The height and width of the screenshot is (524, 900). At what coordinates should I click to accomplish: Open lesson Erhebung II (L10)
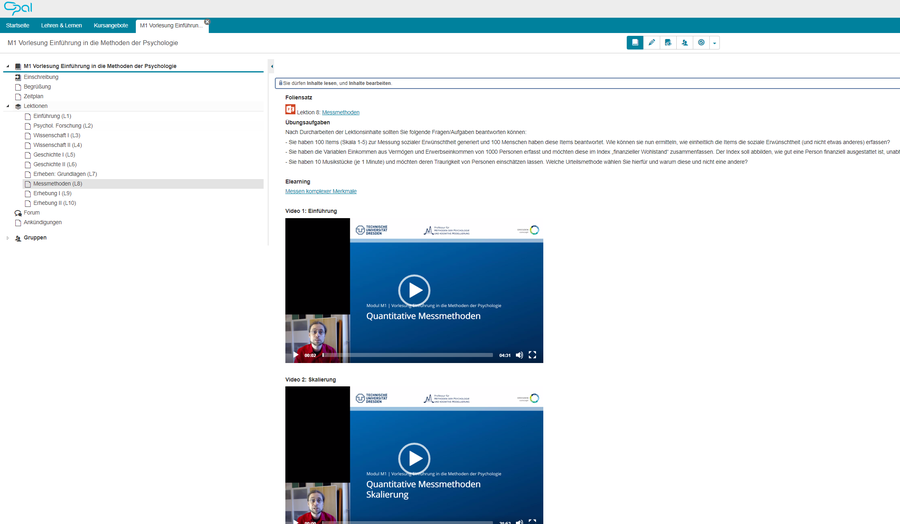pyautogui.click(x=55, y=203)
